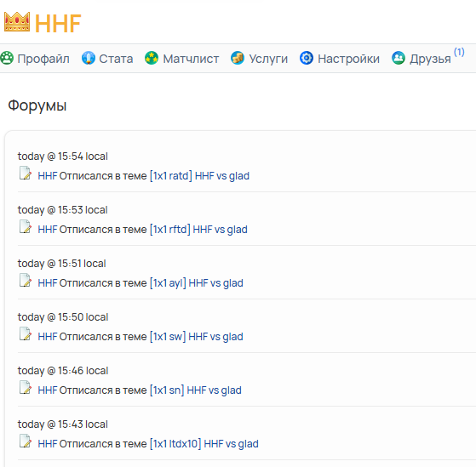Click the HHF author link in the 15:50 entry
476x467 pixels.
coord(48,337)
